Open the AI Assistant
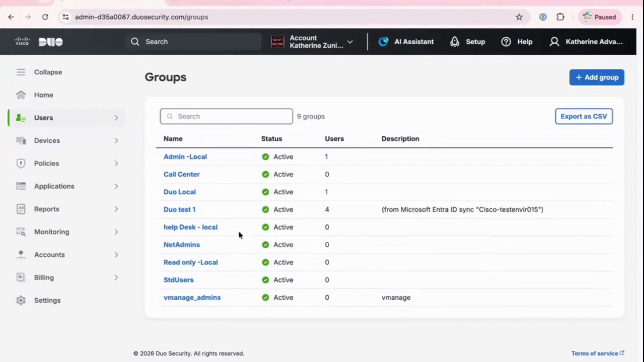 406,42
